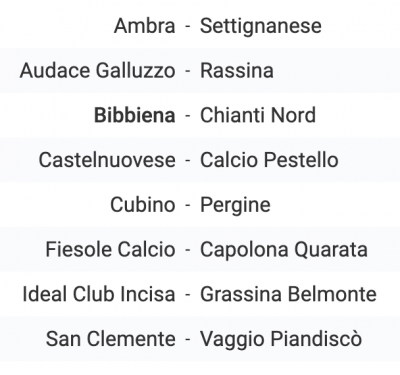Select Chianti Nord team
This screenshot has height=375, width=400.
point(258,115)
